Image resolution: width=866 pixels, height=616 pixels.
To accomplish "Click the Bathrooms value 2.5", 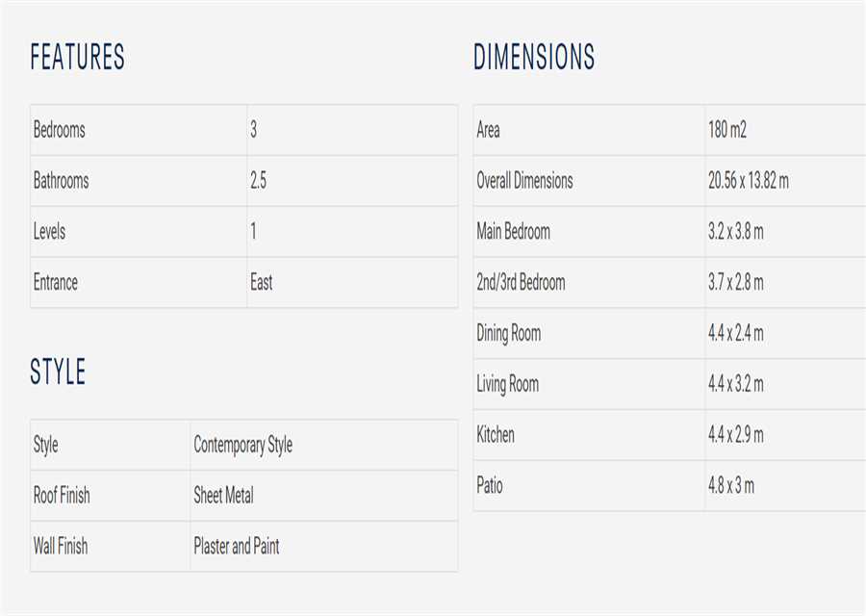I will pos(258,181).
